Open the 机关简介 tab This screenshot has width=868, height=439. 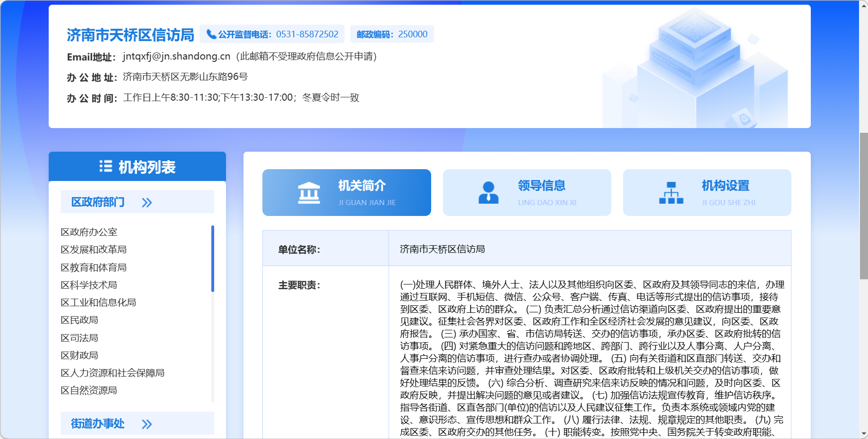click(x=347, y=193)
